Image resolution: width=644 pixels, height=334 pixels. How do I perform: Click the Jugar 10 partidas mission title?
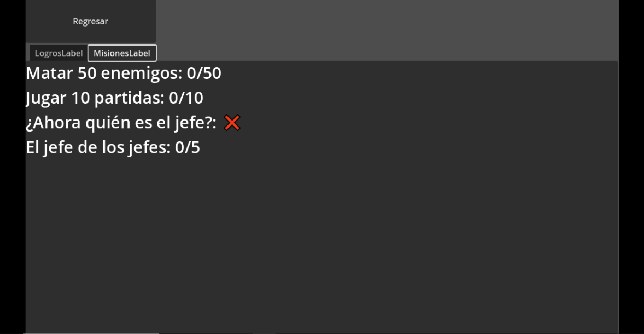click(95, 98)
